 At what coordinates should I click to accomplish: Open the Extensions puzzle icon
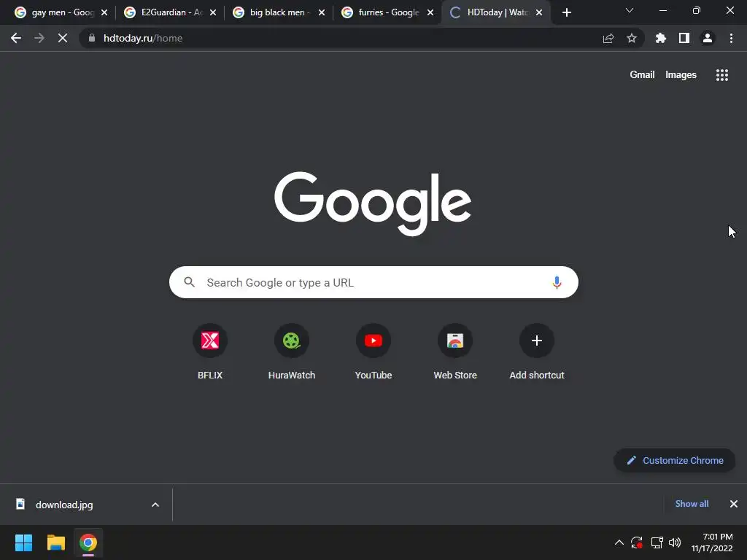[x=661, y=38]
